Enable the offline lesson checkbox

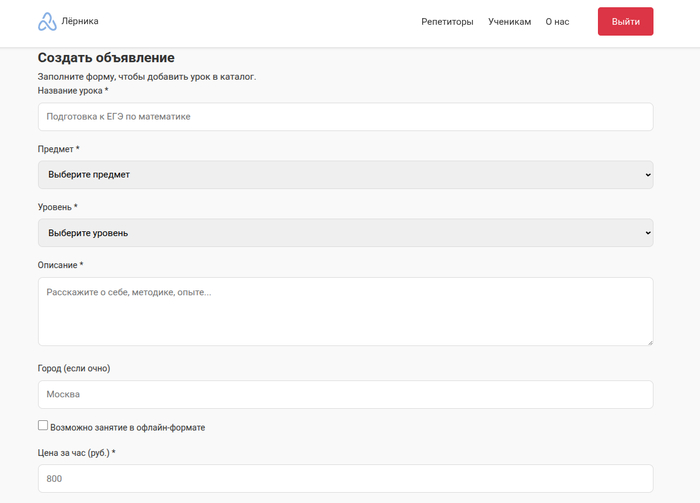click(x=43, y=426)
